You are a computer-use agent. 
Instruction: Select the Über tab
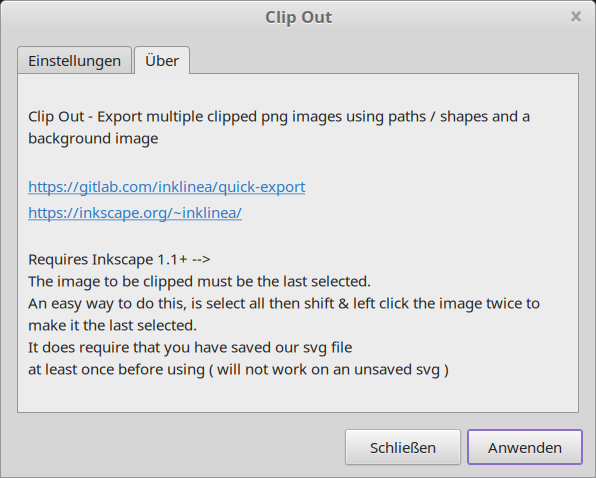(162, 61)
